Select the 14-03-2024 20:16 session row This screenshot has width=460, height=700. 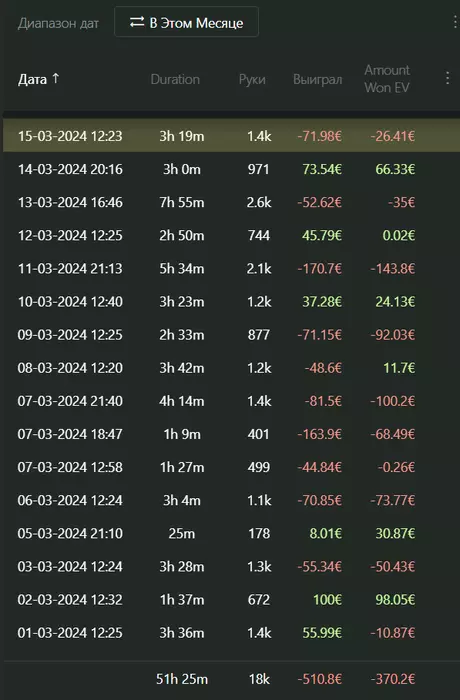click(231, 169)
